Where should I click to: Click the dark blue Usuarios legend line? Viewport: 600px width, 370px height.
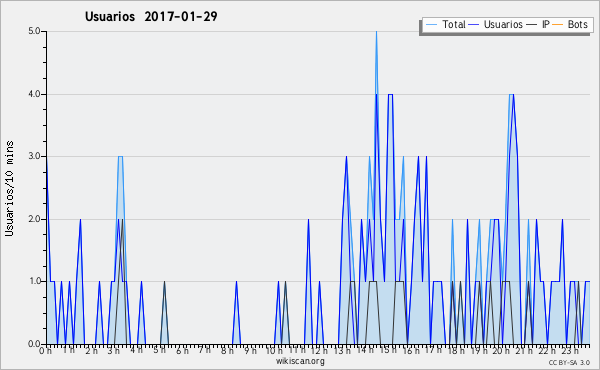coord(474,25)
